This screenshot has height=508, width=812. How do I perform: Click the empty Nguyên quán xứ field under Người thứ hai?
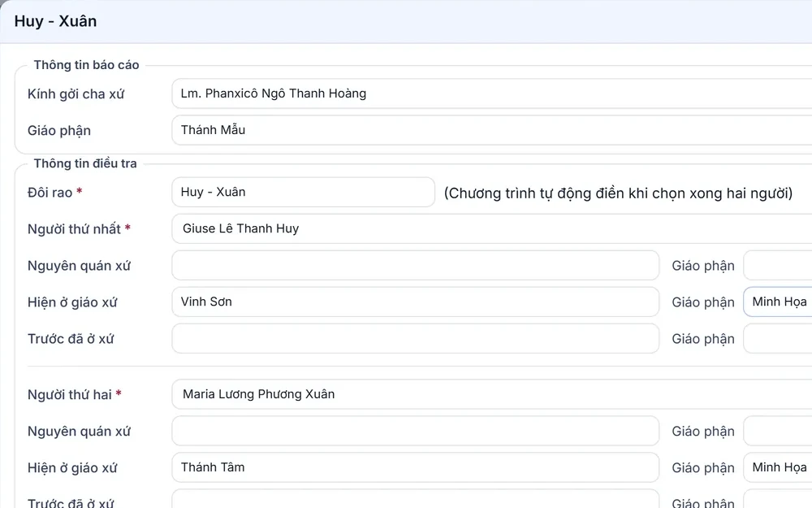click(x=415, y=431)
